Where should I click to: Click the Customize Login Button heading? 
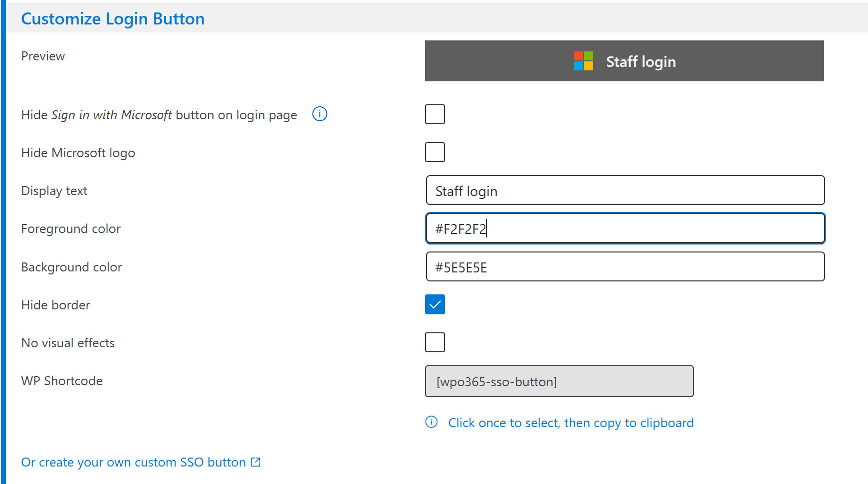click(113, 18)
